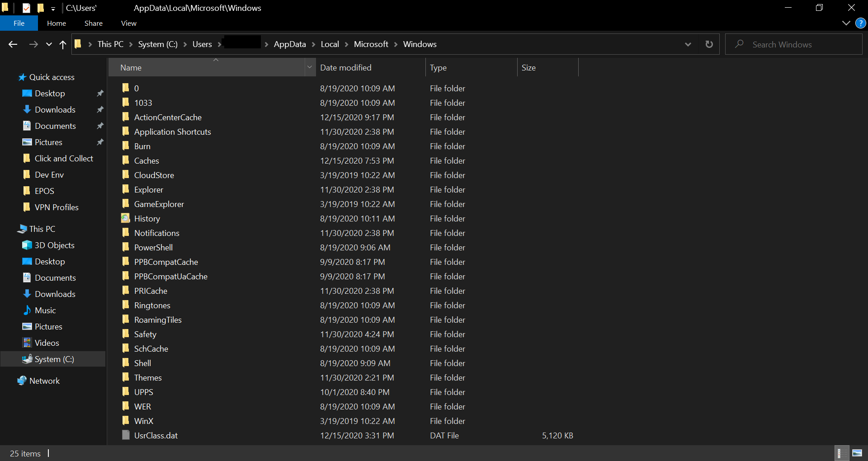
Task: Open Videos in navigation pane
Action: coord(47,343)
